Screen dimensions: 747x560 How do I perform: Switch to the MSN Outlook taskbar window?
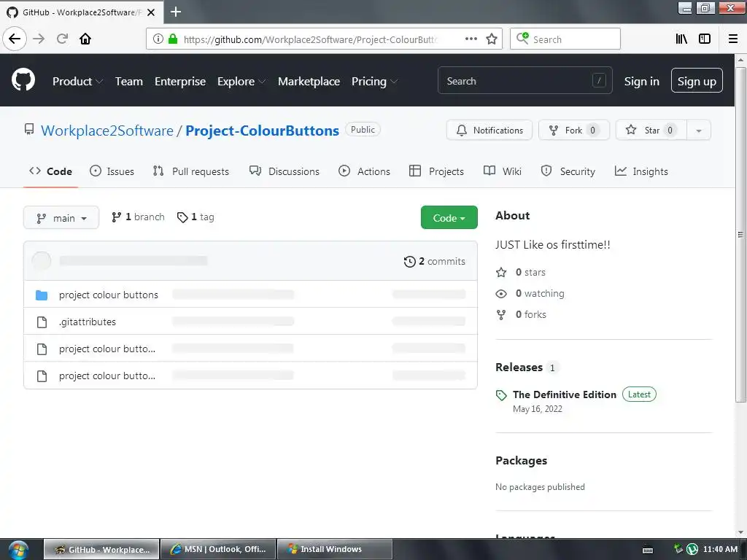coord(218,550)
